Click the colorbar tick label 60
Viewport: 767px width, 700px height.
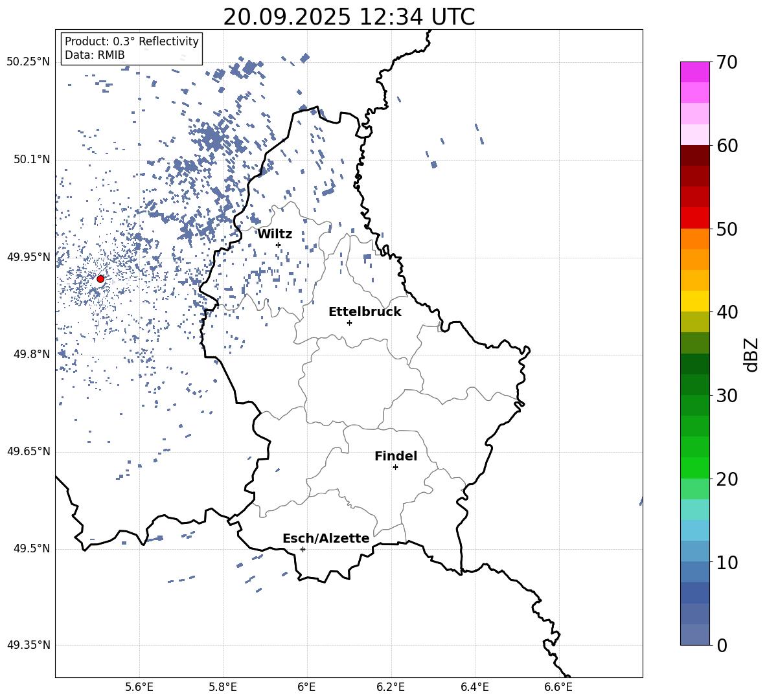[727, 146]
